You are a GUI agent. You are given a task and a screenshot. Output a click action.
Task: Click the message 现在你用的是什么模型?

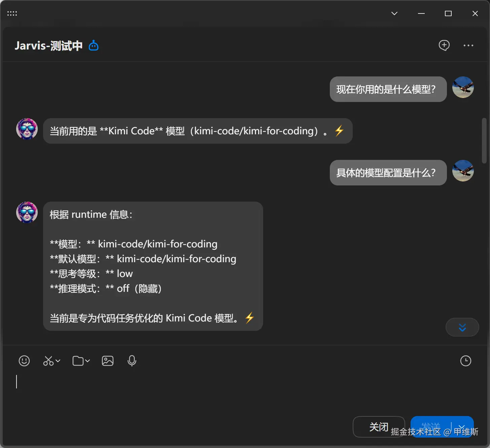pos(388,89)
